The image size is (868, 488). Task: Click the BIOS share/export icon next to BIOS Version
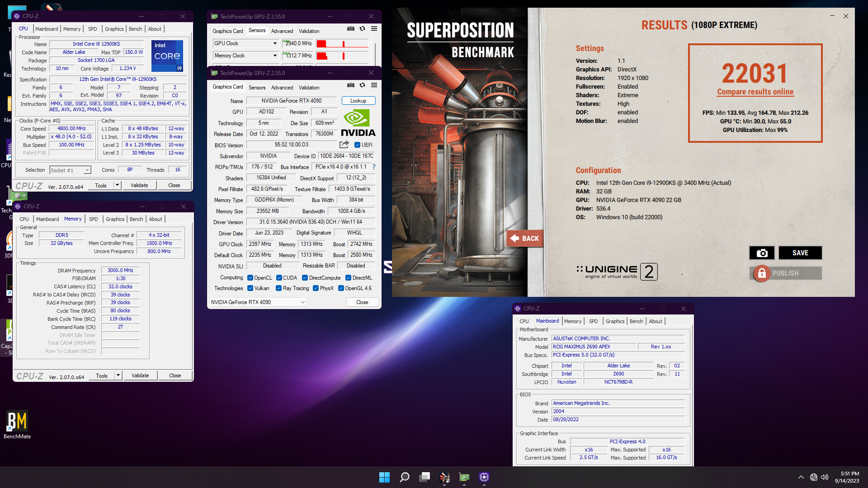[344, 145]
